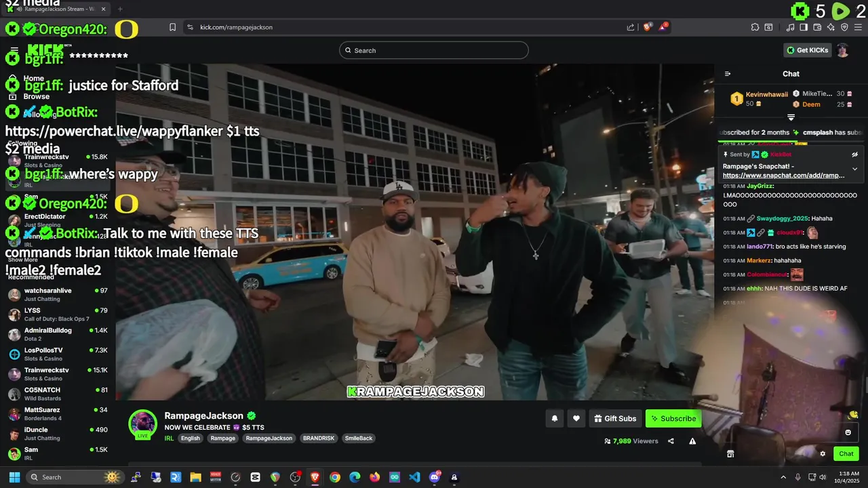Open CapCut from the taskbar
868x488 pixels.
tap(255, 477)
